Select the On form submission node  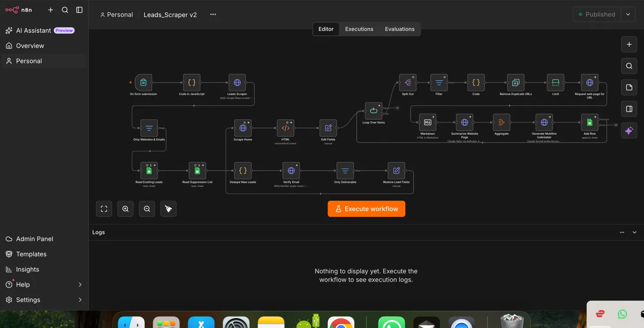(143, 82)
